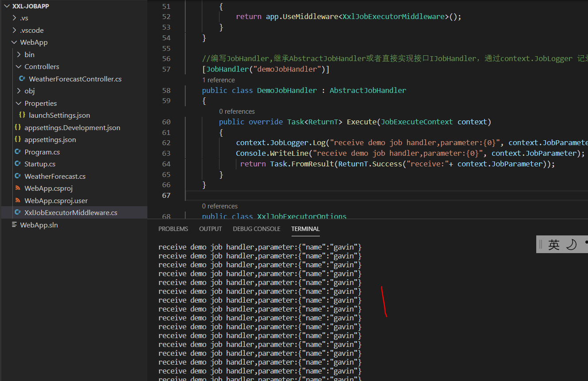Click JSON braces icon of appsettings.json

(18, 139)
